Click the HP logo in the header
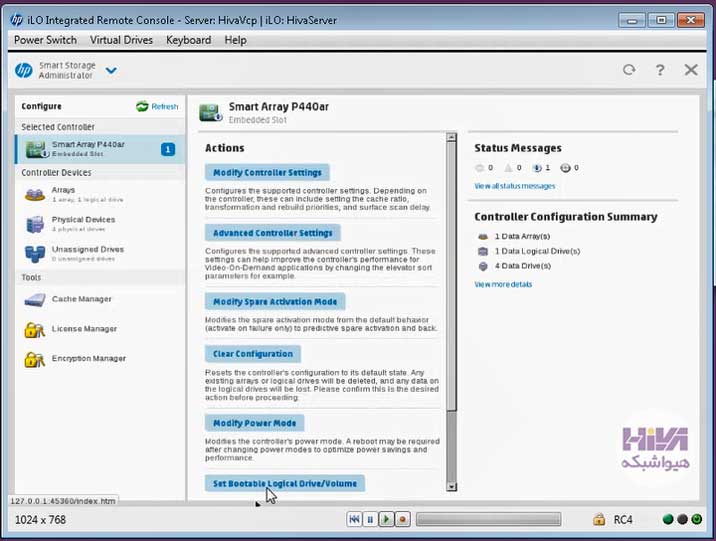The width and height of the screenshot is (716, 541). click(x=23, y=70)
